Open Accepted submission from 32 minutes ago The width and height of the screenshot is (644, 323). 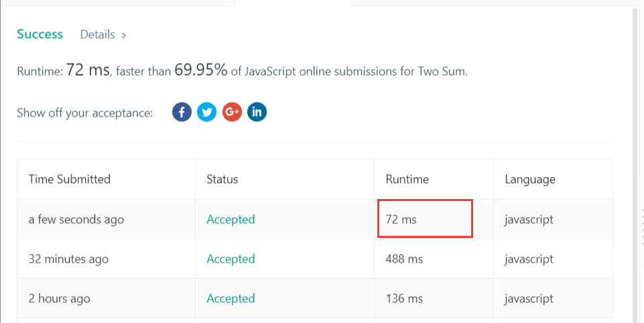(x=231, y=259)
